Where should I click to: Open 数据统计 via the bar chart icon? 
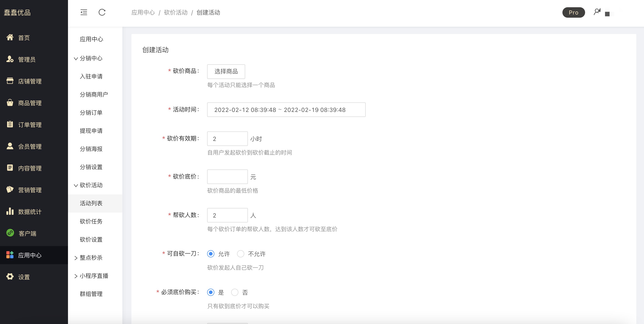click(x=10, y=211)
